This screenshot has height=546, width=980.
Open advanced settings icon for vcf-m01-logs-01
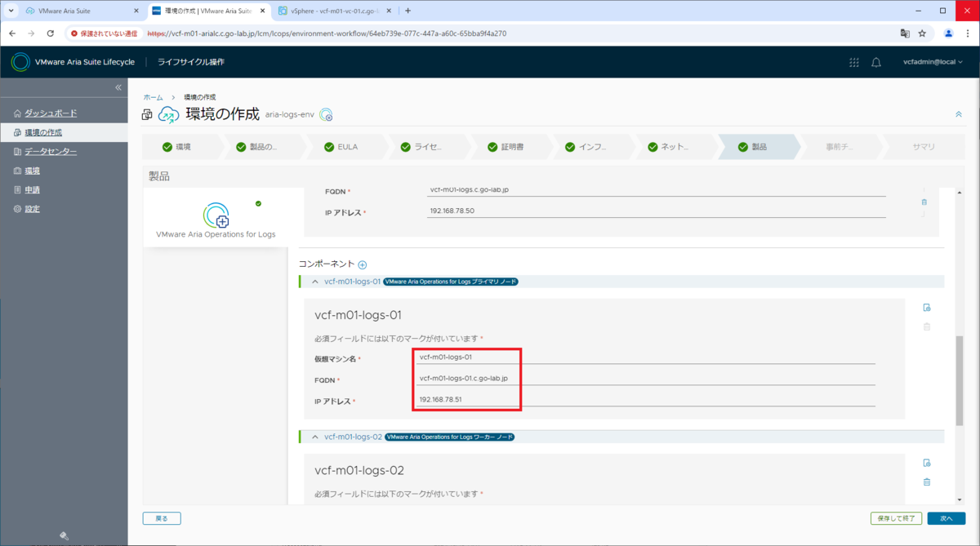coord(927,308)
